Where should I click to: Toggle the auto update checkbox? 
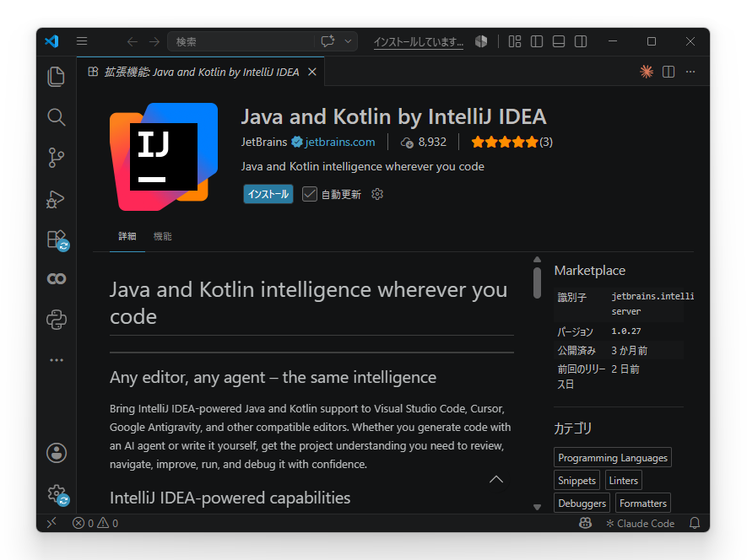pyautogui.click(x=309, y=194)
